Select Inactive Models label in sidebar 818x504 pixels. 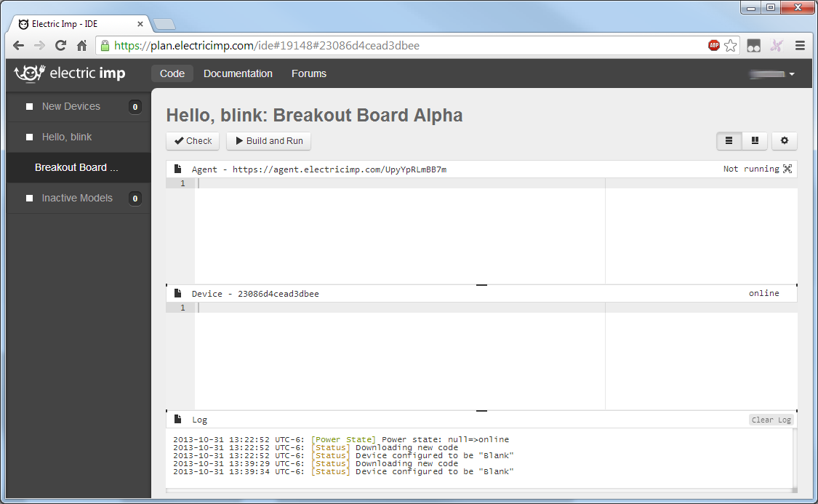tap(77, 199)
